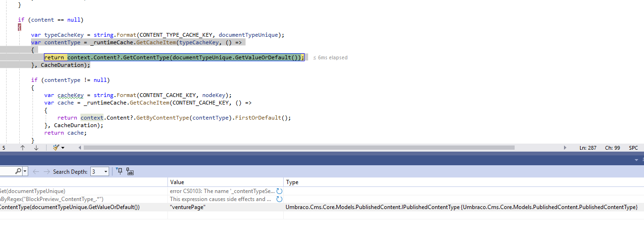Click the squiggly-underlined 'cacheKey' variable

pos(71,95)
